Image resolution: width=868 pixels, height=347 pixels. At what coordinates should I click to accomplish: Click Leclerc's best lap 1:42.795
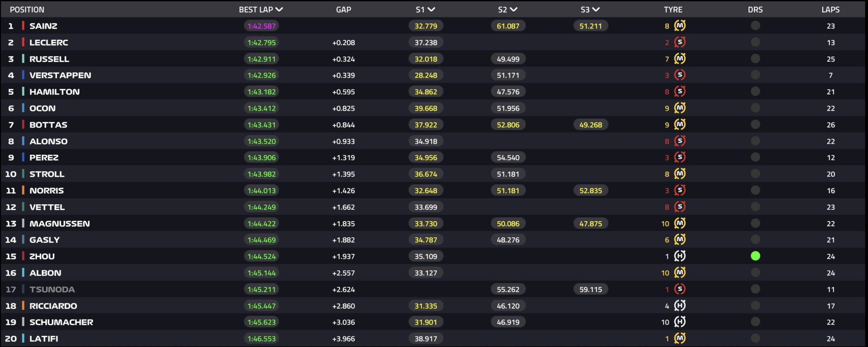tap(262, 42)
